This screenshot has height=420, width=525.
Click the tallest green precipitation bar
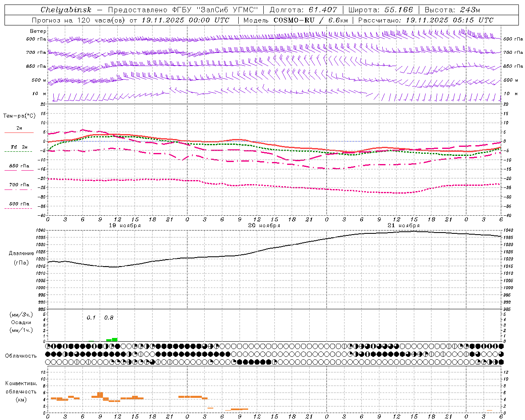pos(114,339)
